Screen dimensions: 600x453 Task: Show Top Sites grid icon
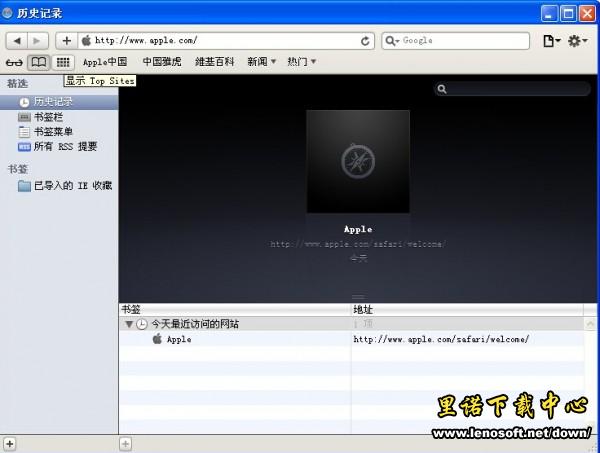pyautogui.click(x=63, y=62)
